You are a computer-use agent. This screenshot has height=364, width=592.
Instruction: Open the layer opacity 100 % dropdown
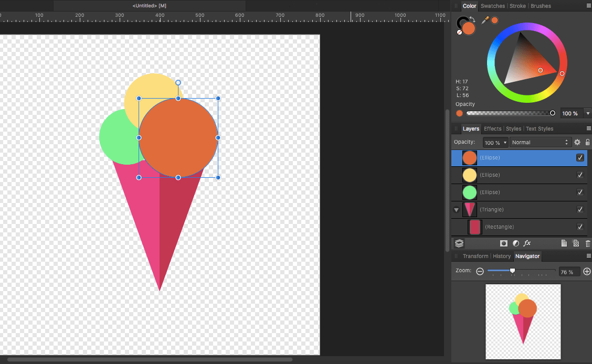click(495, 142)
